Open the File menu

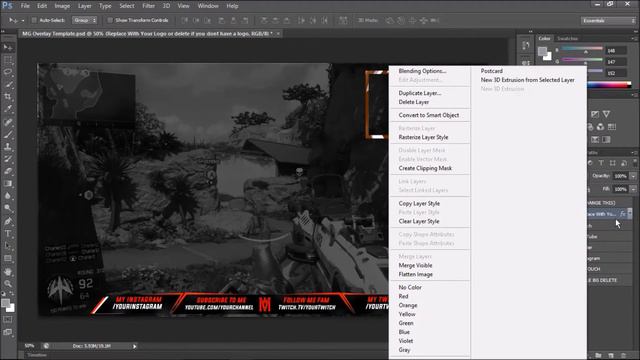[x=25, y=6]
